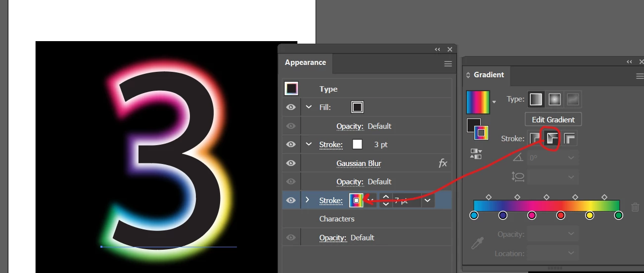Viewport: 644px width, 273px height.
Task: Open the Gaussian Blur effect link
Action: (359, 163)
